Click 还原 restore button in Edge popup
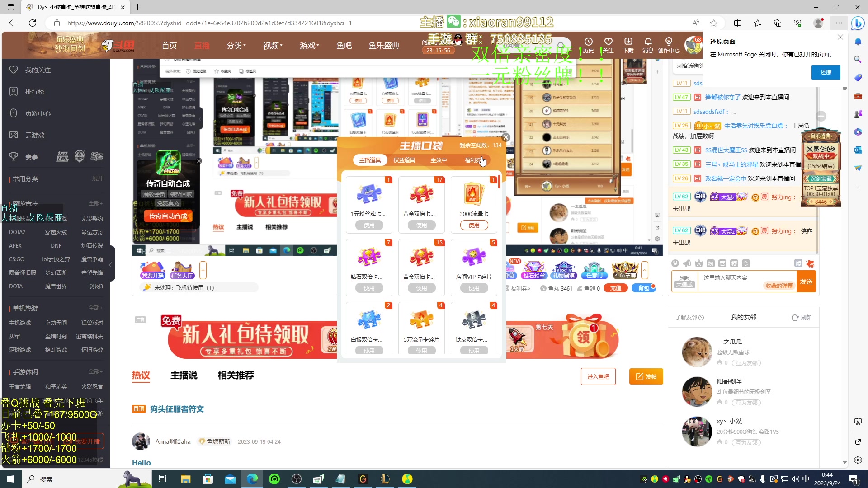The height and width of the screenshot is (488, 868). 826,72
